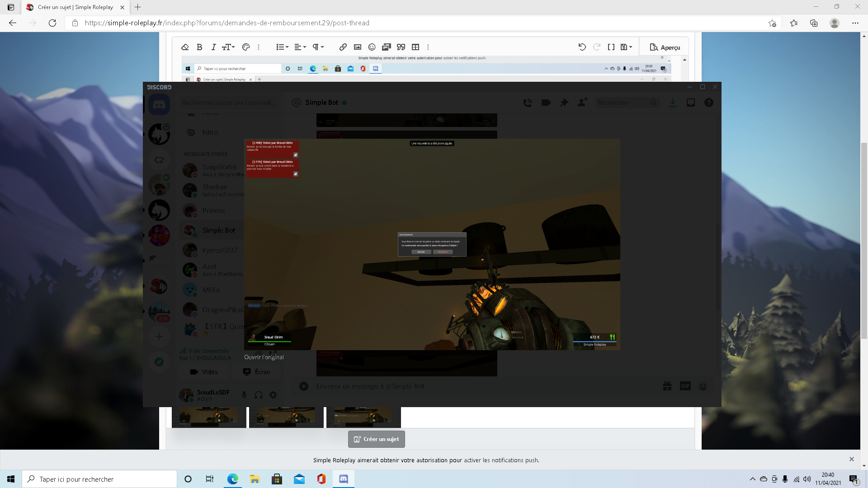Open the font size dropdown
The width and height of the screenshot is (868, 488).
228,47
